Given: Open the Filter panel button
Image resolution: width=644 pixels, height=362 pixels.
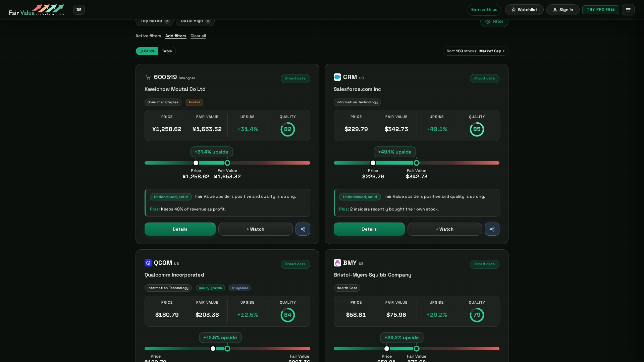Looking at the screenshot, I should click(x=494, y=22).
